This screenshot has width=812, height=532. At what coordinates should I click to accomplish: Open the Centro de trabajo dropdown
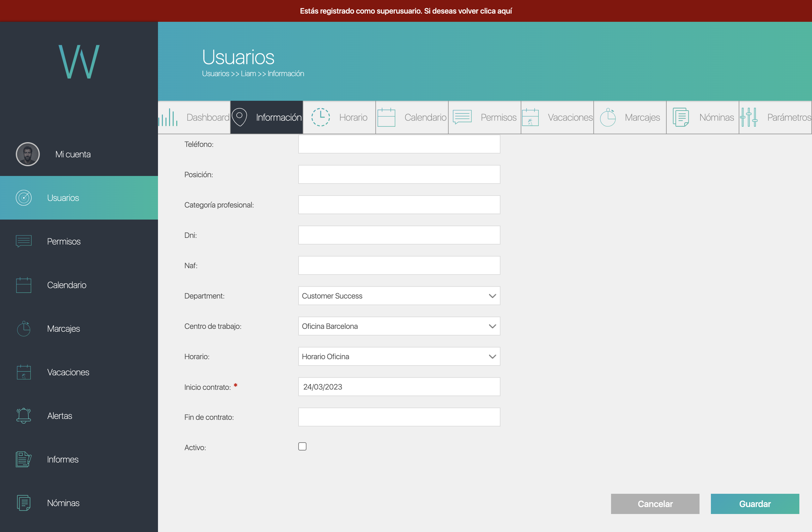(399, 326)
